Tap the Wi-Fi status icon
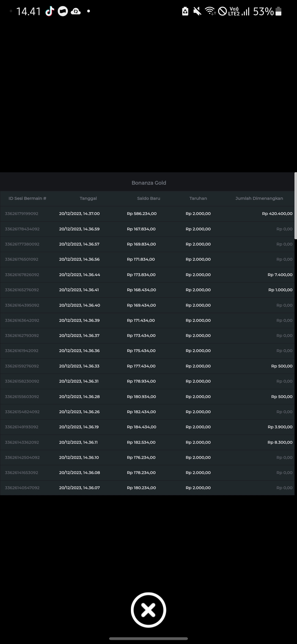Image resolution: width=297 pixels, height=644 pixels. tap(210, 11)
